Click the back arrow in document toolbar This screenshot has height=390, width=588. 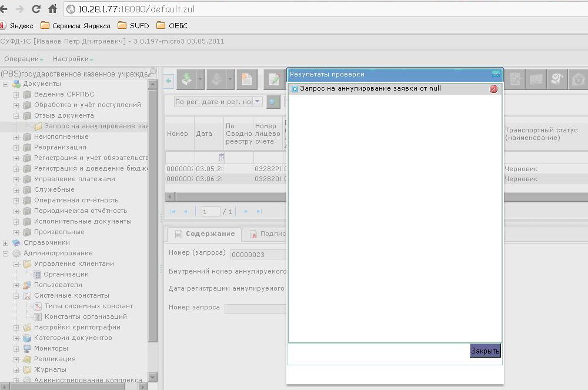click(169, 80)
